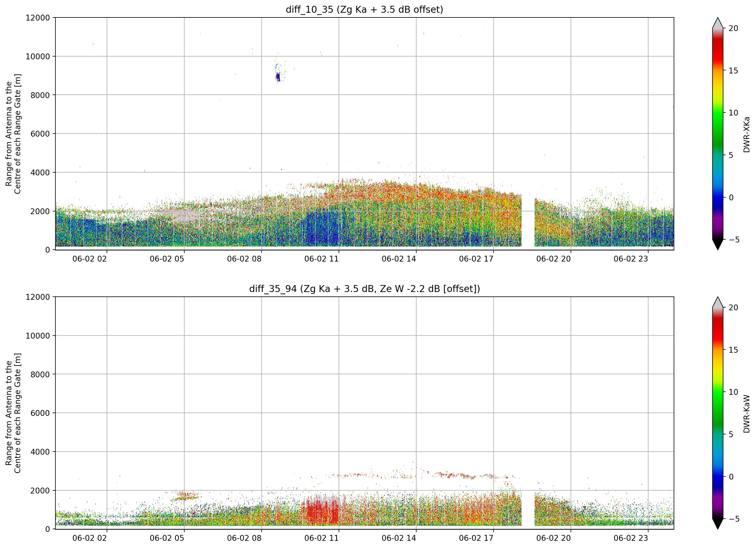Click 06-02 14 label under top plot
Screen dimensions: 756x548
coord(399,259)
